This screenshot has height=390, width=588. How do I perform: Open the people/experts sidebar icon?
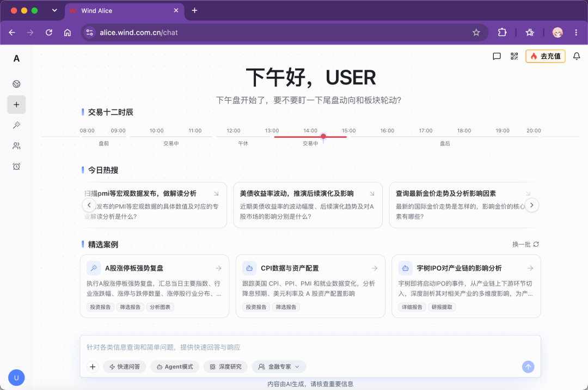(x=16, y=146)
